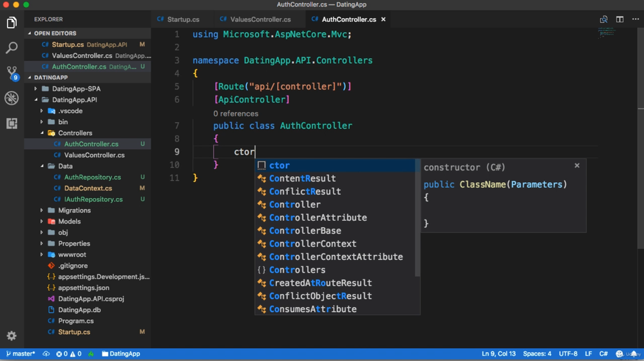
Task: Open ValuesController.cs in Open Editors list
Action: tap(88, 55)
